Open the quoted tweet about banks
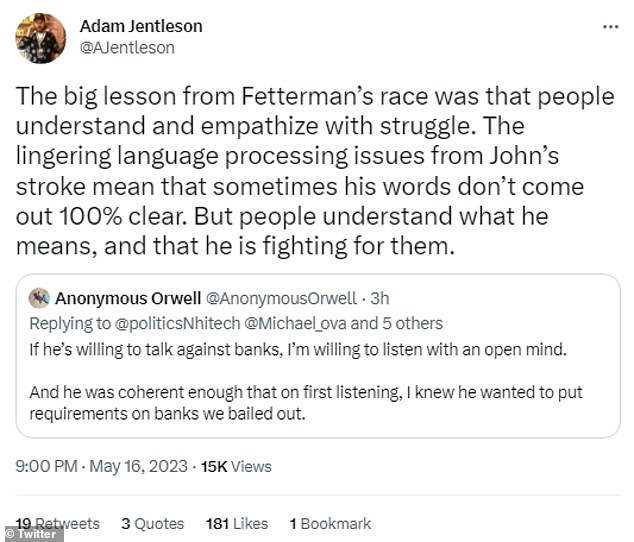 (x=318, y=356)
